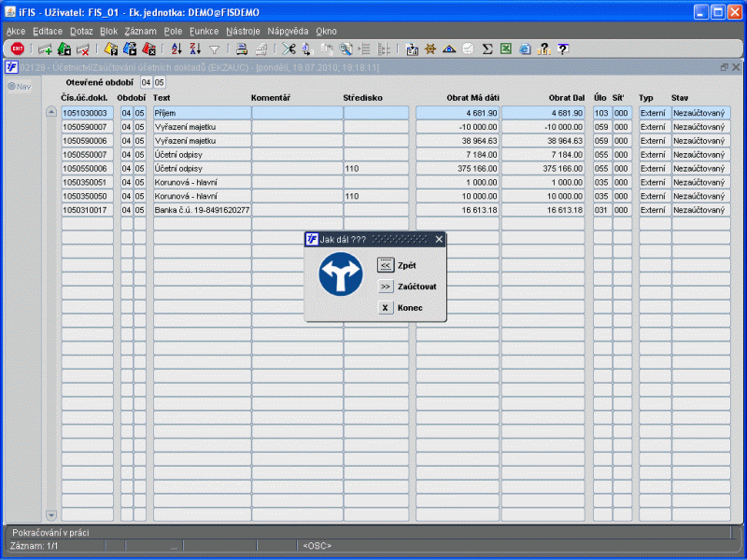The height and width of the screenshot is (560, 747).
Task: Click the Text cell 'Banka č.ú. 19-8491620277'
Action: point(201,210)
